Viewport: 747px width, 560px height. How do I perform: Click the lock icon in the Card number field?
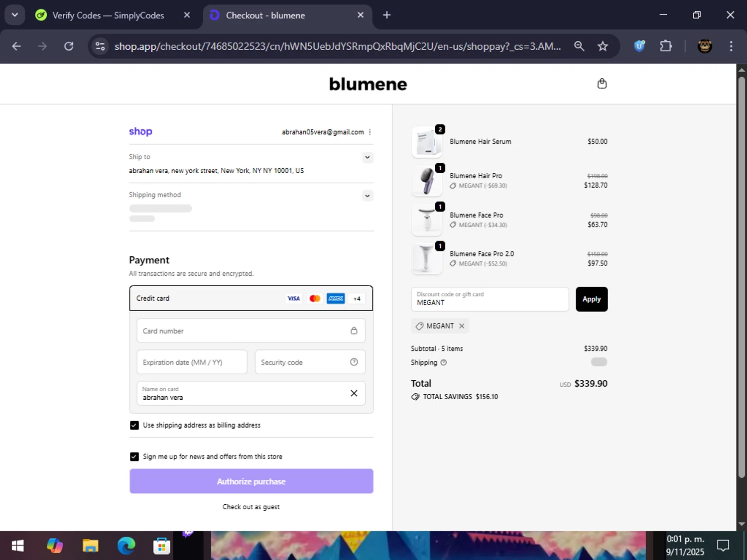pos(354,331)
